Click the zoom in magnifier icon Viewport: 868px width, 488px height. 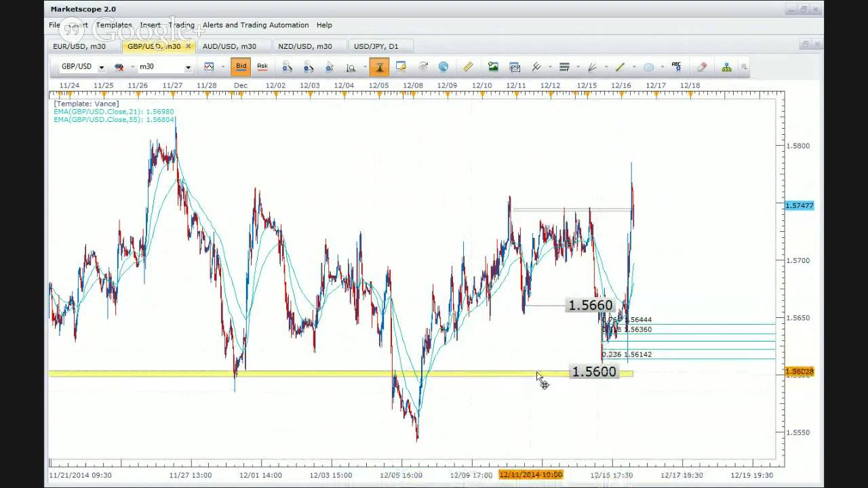[x=287, y=66]
